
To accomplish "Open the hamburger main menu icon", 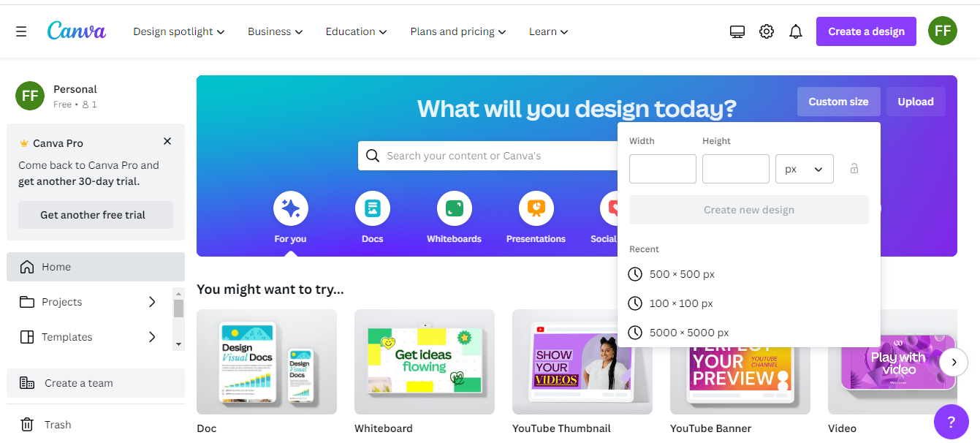I will point(21,31).
